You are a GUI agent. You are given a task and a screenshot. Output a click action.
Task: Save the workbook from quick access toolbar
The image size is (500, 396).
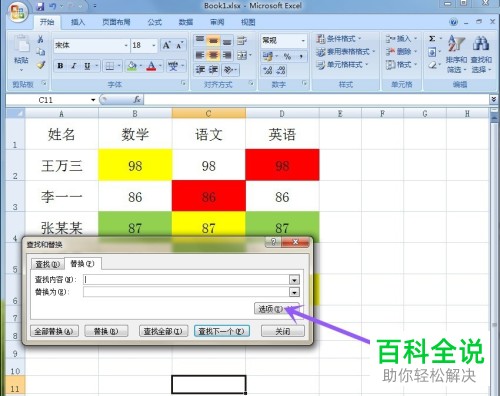point(40,6)
